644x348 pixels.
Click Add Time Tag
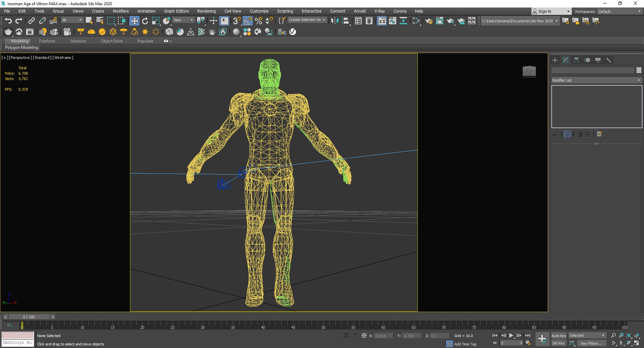(465, 344)
